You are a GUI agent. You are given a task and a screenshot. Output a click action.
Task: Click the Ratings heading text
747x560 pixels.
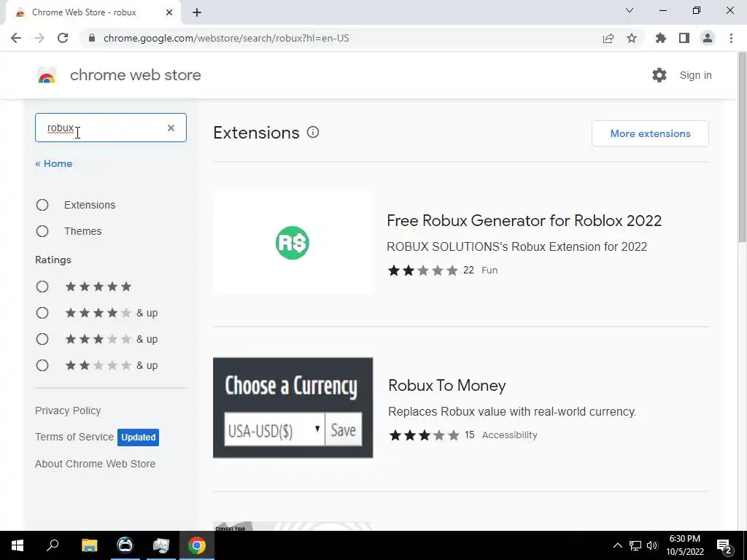point(53,260)
